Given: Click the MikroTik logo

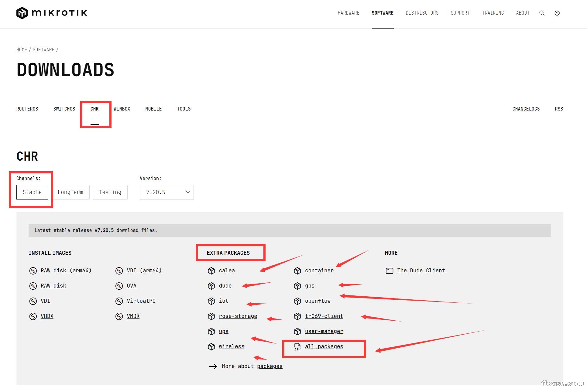Looking at the screenshot, I should [x=52, y=13].
